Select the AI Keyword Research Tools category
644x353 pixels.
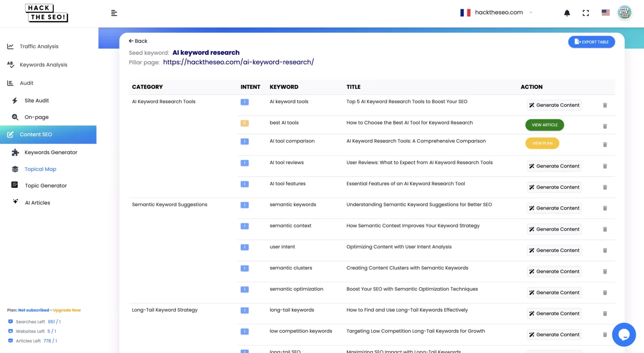coord(164,101)
